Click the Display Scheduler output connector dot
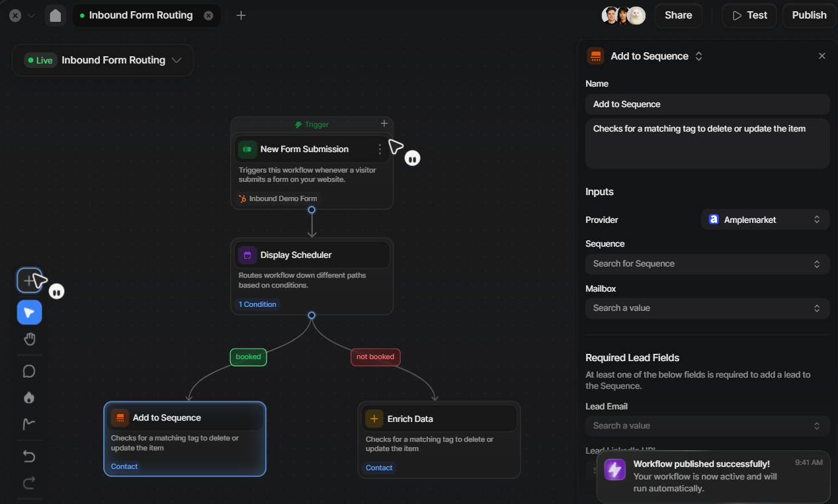Viewport: 838px width, 504px height. (x=312, y=315)
